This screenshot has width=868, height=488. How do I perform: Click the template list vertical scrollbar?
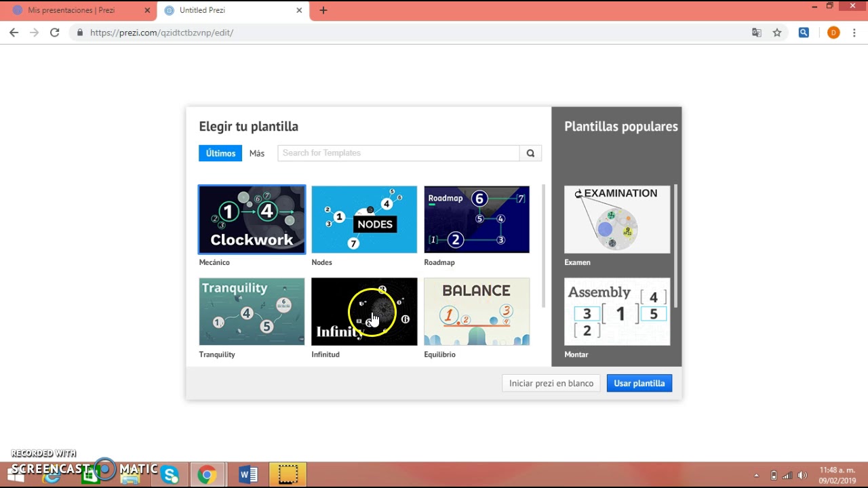pos(542,245)
